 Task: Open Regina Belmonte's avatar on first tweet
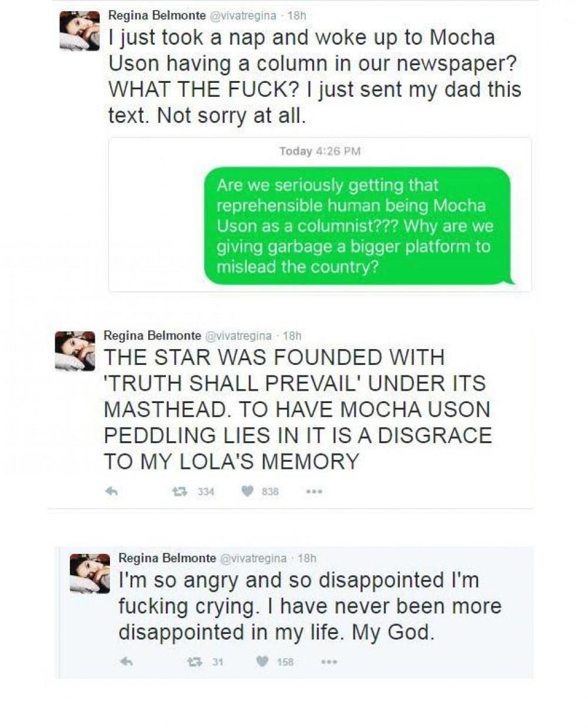click(80, 31)
